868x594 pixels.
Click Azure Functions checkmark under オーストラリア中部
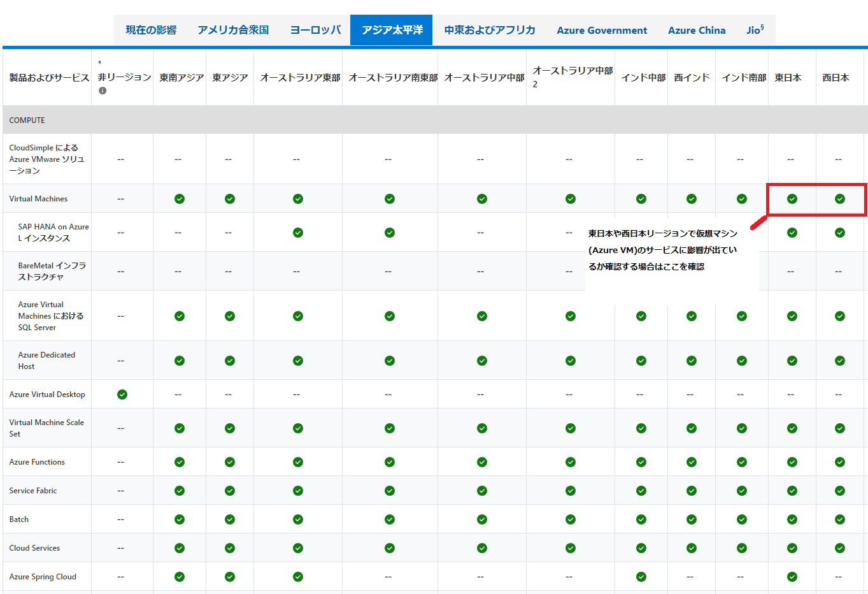(482, 462)
